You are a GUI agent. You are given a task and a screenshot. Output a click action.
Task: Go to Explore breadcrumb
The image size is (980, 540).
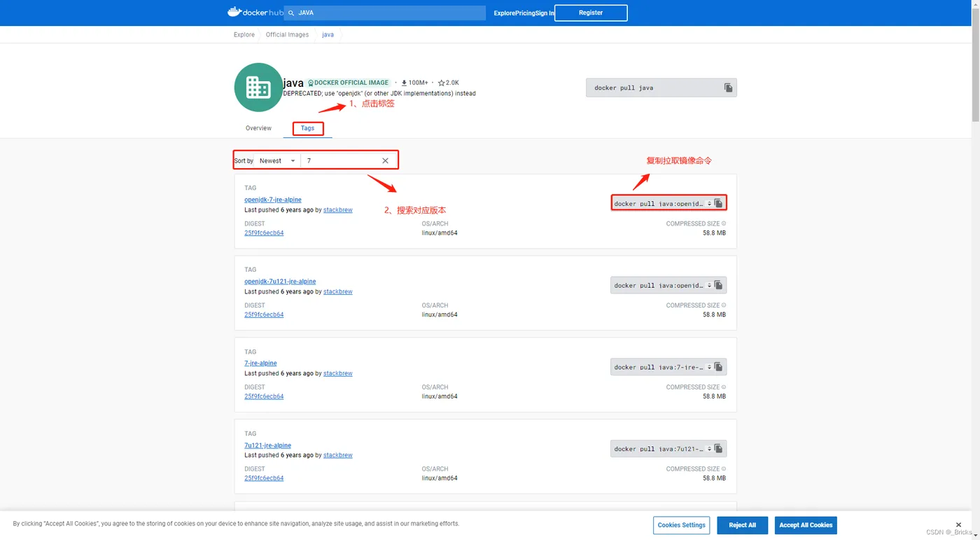[244, 34]
